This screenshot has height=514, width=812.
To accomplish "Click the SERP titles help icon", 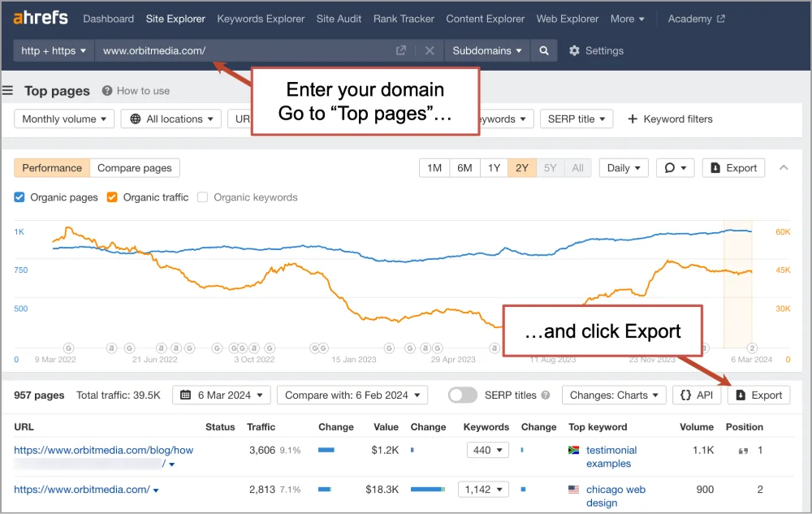I will coord(546,395).
